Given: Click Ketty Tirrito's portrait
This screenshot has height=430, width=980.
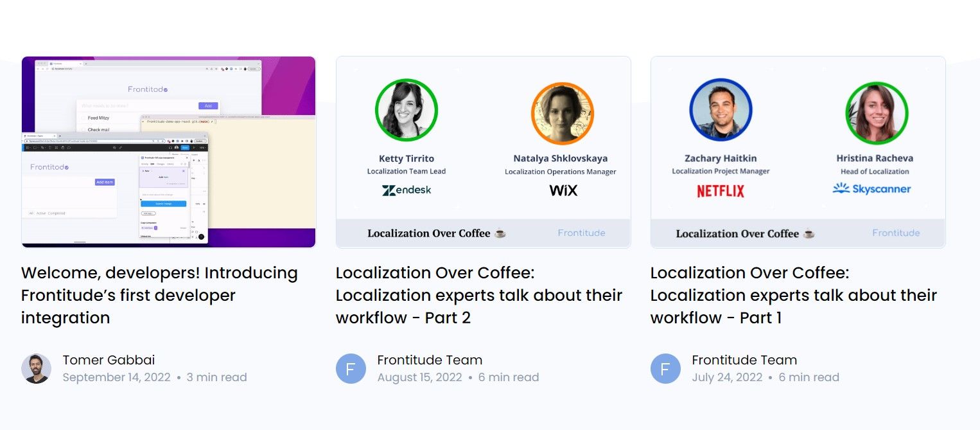Looking at the screenshot, I should (406, 111).
